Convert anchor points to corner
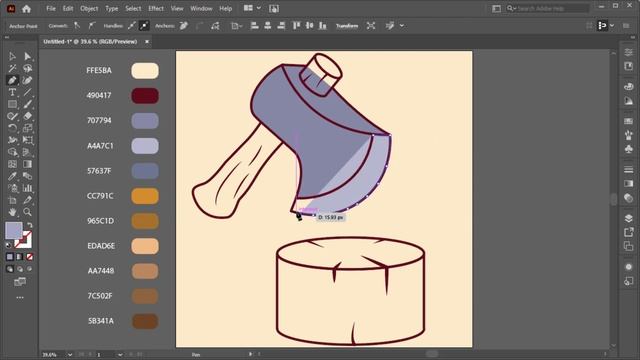 click(77, 26)
